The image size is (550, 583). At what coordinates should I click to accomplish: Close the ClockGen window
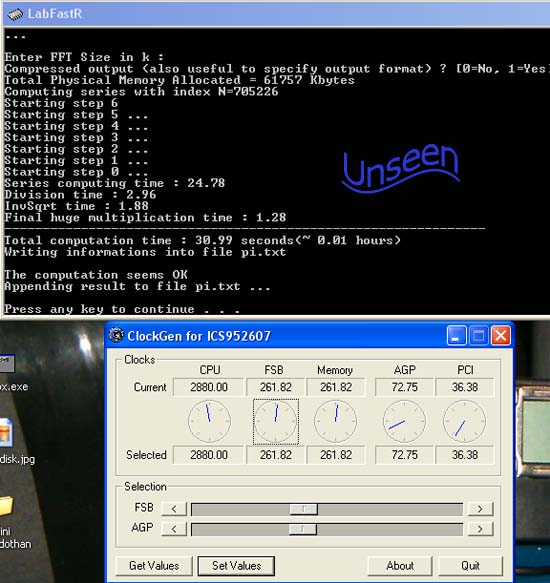tap(501, 336)
